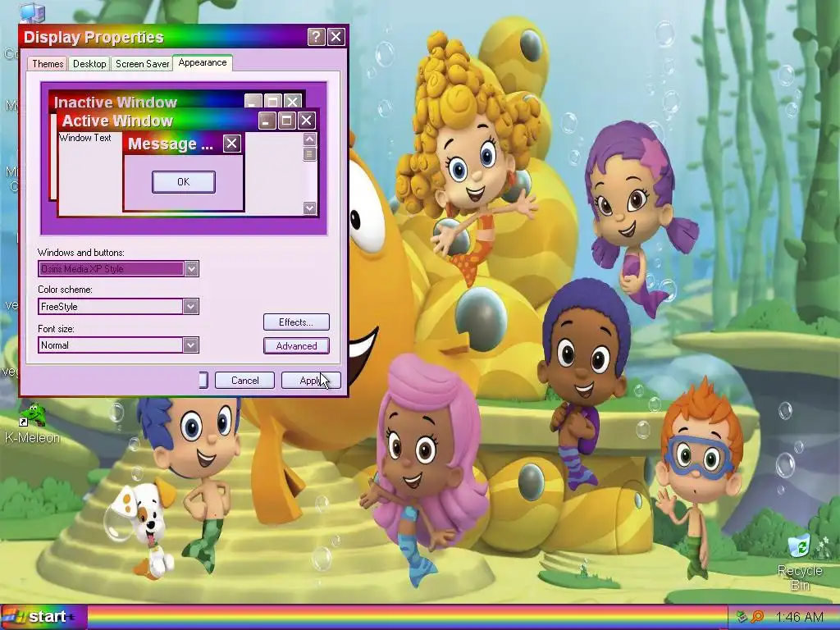Click Active Window preview minimize icon
Screen dimensions: 840x630
click(267, 121)
